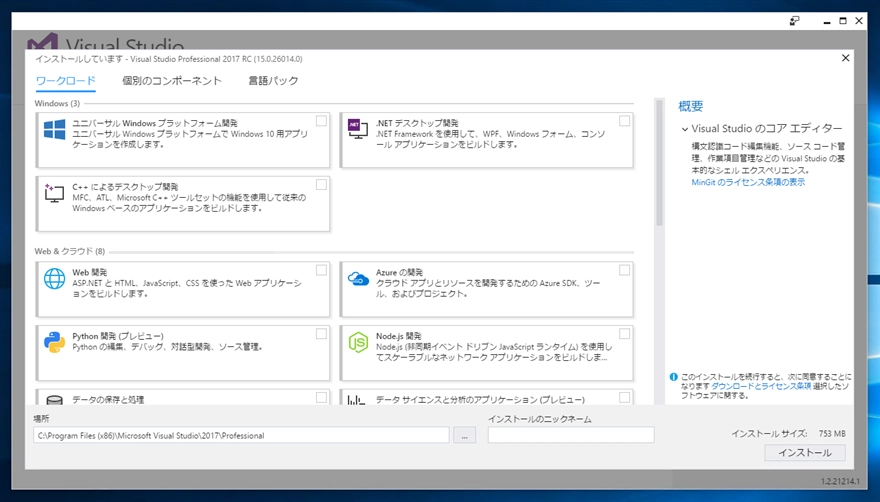The height and width of the screenshot is (502, 880).
Task: Click the データの保存と処理 database icon
Action: [54, 400]
